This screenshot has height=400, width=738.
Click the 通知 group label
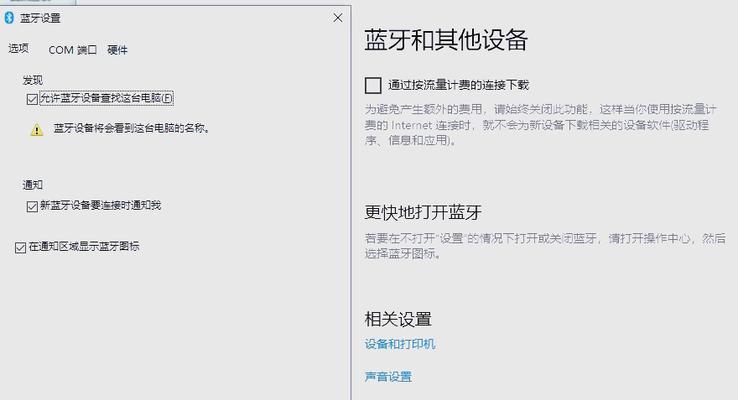pyautogui.click(x=32, y=185)
